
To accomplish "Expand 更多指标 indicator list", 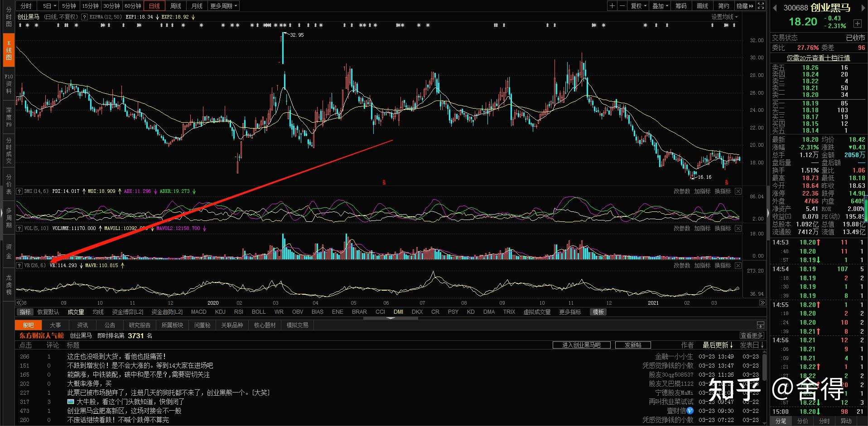I will coord(570,312).
